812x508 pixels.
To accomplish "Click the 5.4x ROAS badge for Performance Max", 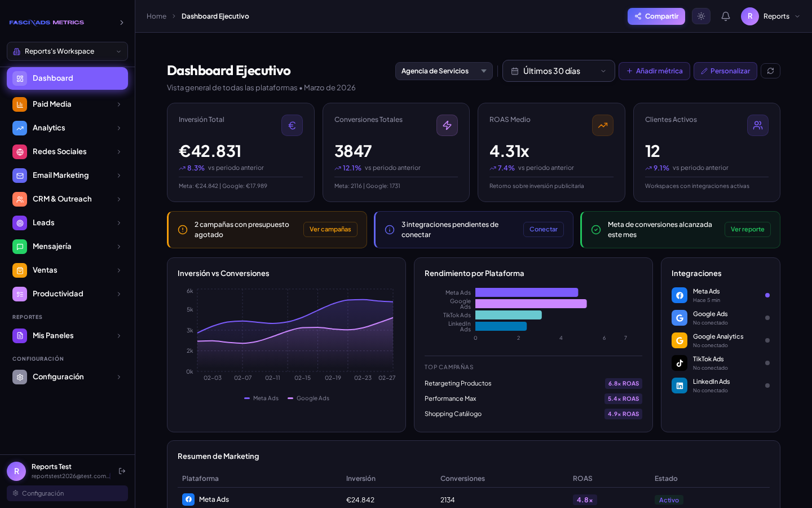I will click(624, 398).
